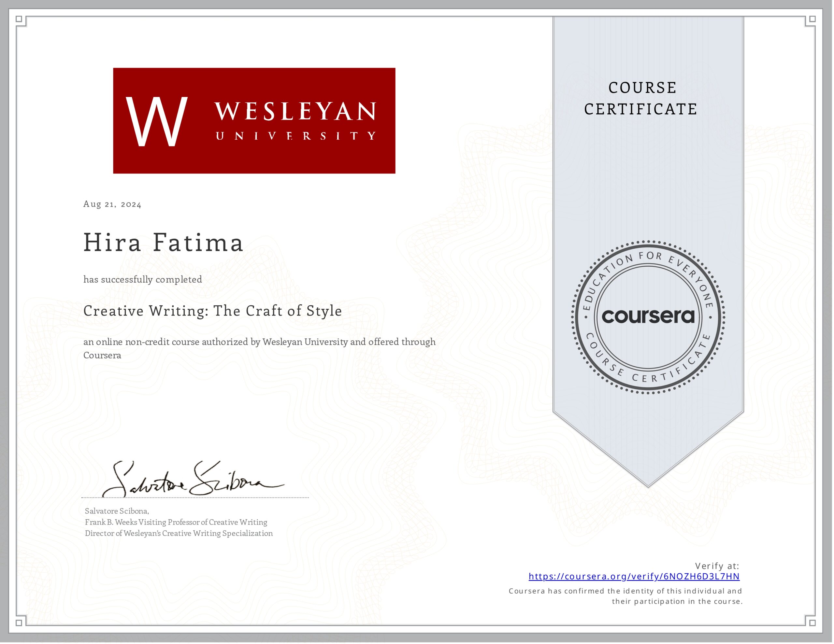This screenshot has width=834, height=644.
Task: Click the Coursera verification link
Action: [634, 576]
